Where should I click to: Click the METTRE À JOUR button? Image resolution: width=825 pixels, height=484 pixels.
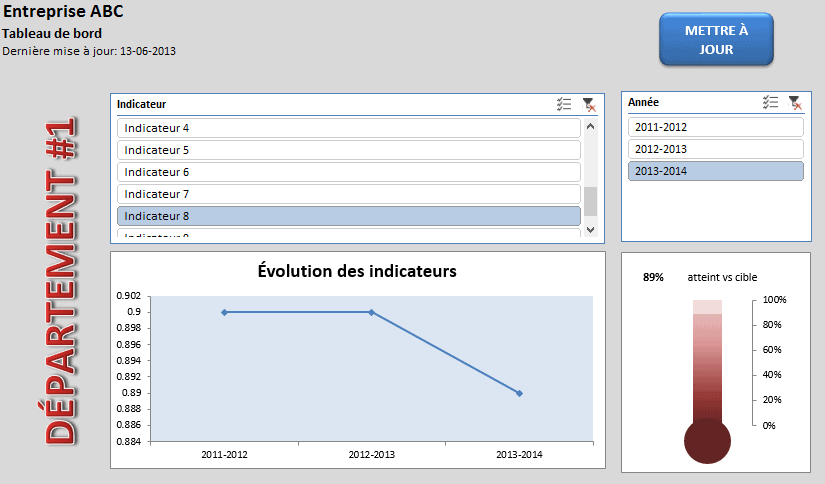(716, 40)
